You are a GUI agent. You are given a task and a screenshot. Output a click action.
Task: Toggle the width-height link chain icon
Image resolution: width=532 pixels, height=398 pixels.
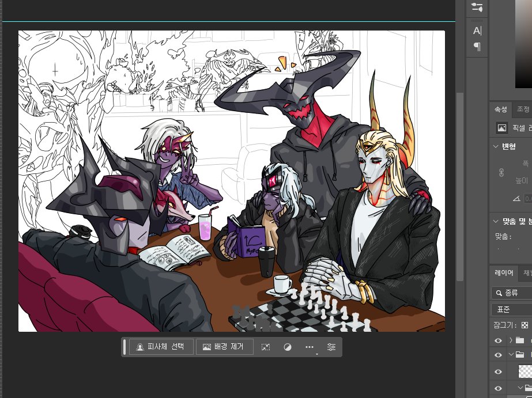click(x=501, y=173)
